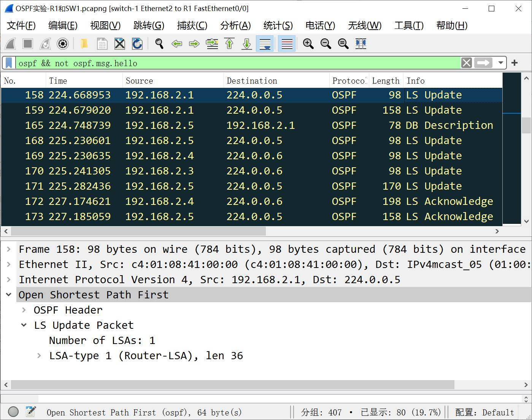Open the display filter history dropdown
Image resolution: width=532 pixels, height=420 pixels.
pos(500,63)
